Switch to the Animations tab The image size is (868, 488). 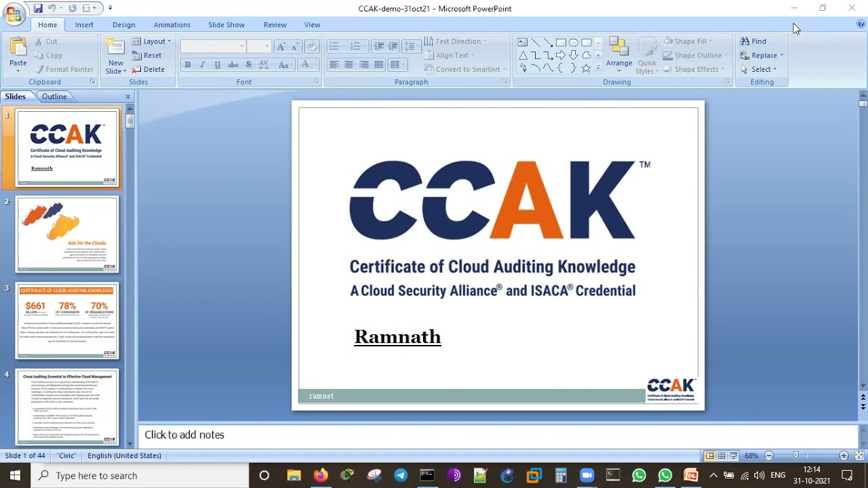172,24
